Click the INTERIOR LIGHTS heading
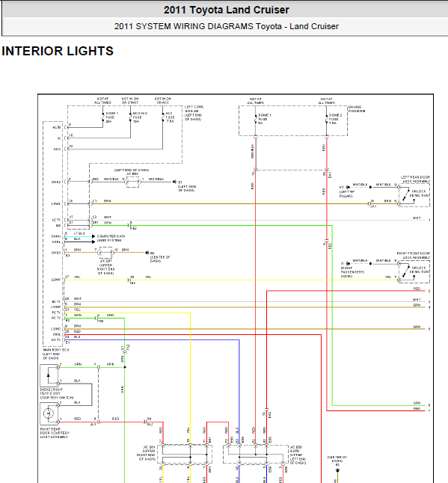The height and width of the screenshot is (483, 448). 58,51
